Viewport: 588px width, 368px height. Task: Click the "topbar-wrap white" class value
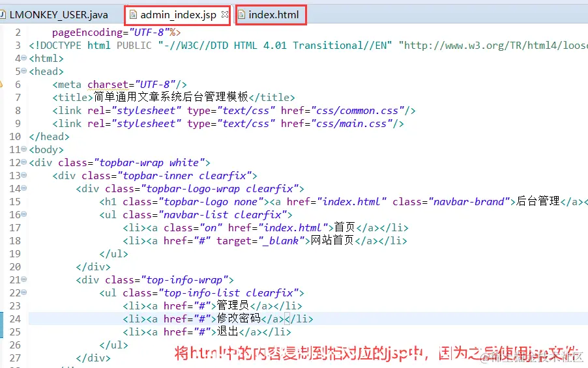click(149, 163)
